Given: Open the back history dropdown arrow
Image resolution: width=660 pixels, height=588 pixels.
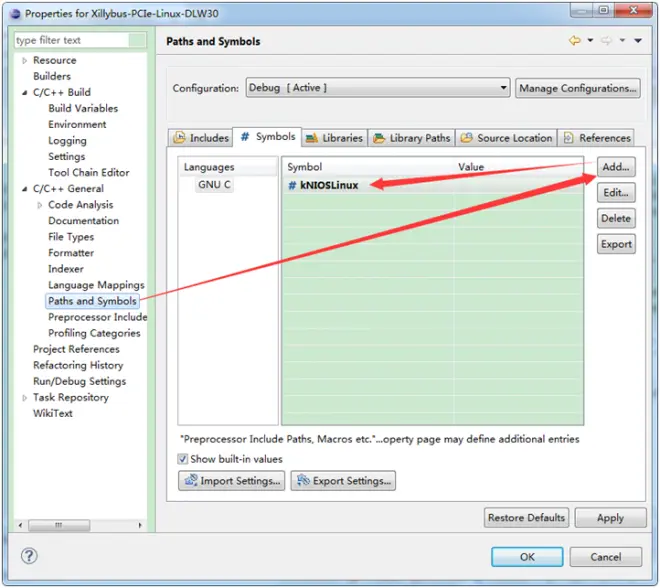Looking at the screenshot, I should point(590,40).
